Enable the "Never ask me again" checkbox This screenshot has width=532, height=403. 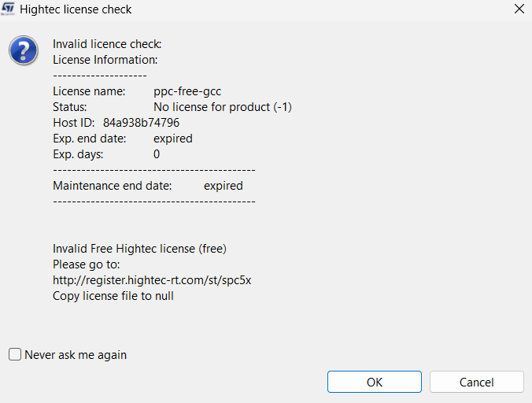point(15,354)
